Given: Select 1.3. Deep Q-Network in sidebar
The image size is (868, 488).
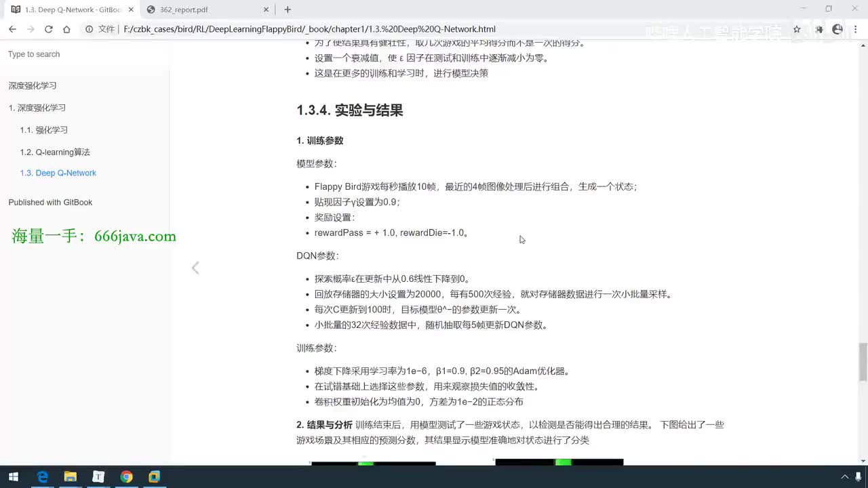Looking at the screenshot, I should 58,173.
